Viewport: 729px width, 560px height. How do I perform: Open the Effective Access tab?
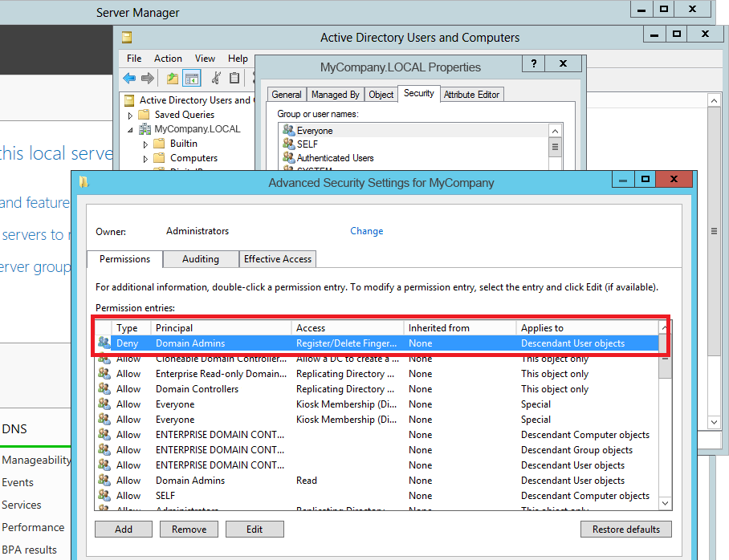click(278, 259)
